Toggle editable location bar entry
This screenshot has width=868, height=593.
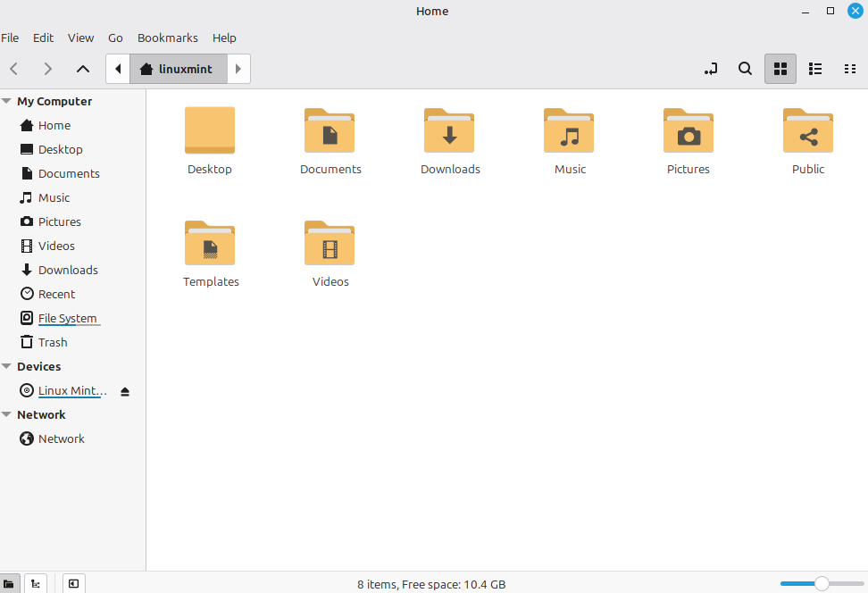pyautogui.click(x=710, y=69)
